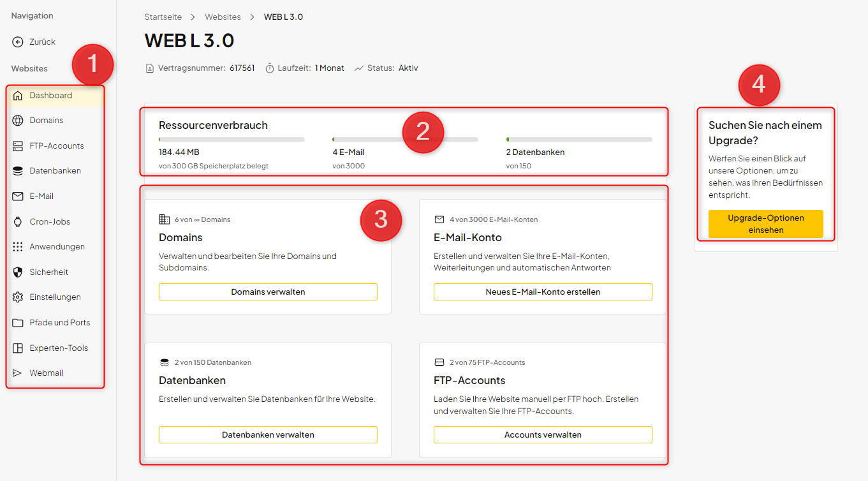Open Webmail from the sidebar
868x481 pixels.
46,373
